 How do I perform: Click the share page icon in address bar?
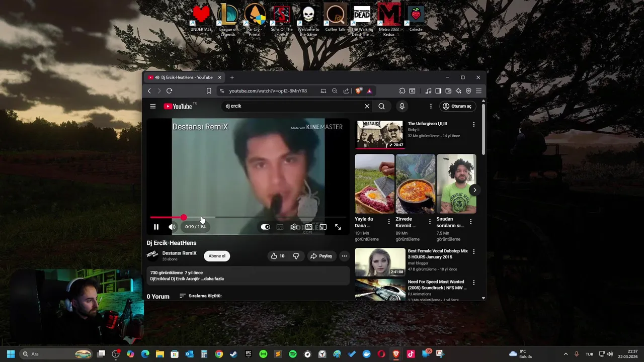(346, 91)
